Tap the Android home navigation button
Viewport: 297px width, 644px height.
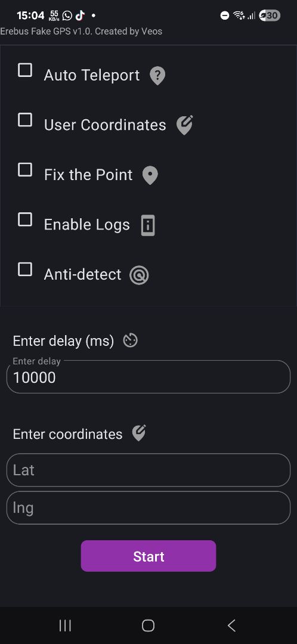(x=148, y=626)
